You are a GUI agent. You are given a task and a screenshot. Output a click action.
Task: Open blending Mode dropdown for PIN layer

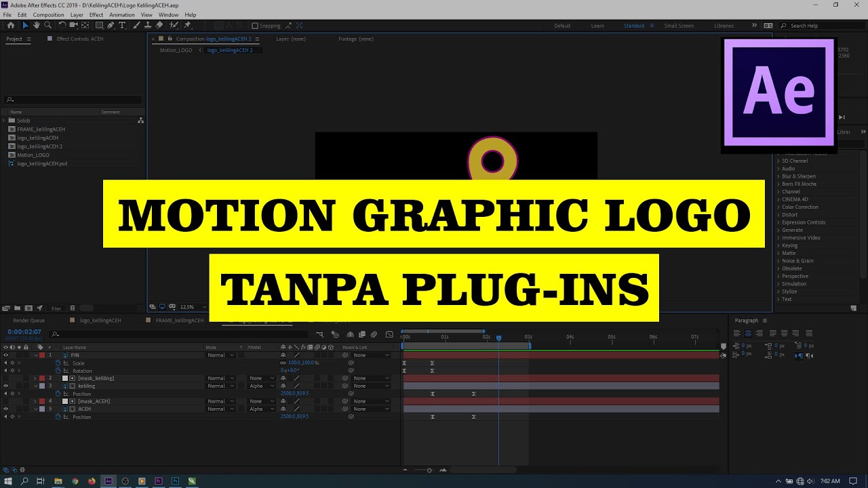220,355
